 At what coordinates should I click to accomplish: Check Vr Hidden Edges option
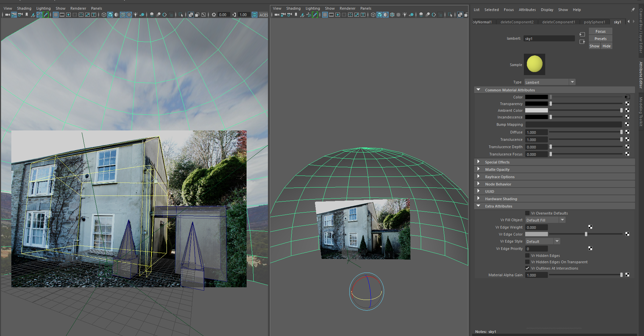pyautogui.click(x=527, y=256)
